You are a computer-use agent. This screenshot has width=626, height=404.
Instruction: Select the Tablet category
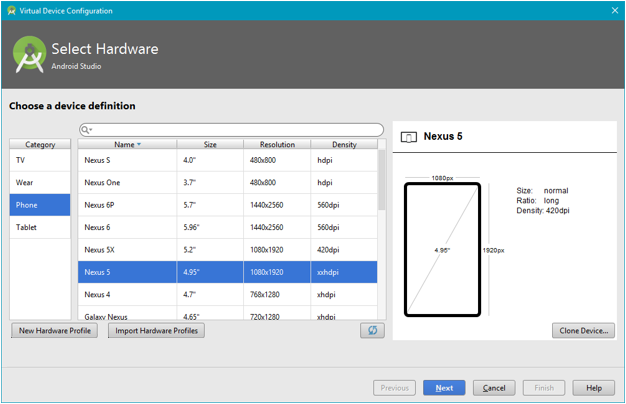(x=40, y=228)
